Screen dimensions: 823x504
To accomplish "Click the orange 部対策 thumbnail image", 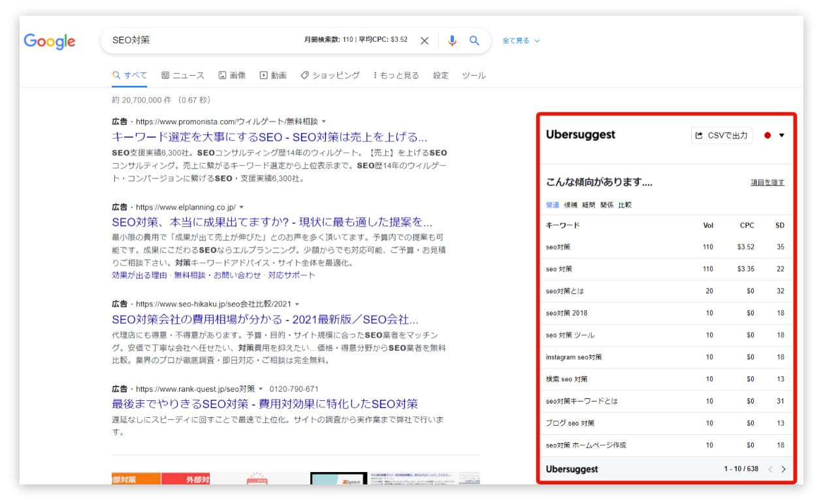I will point(136,479).
